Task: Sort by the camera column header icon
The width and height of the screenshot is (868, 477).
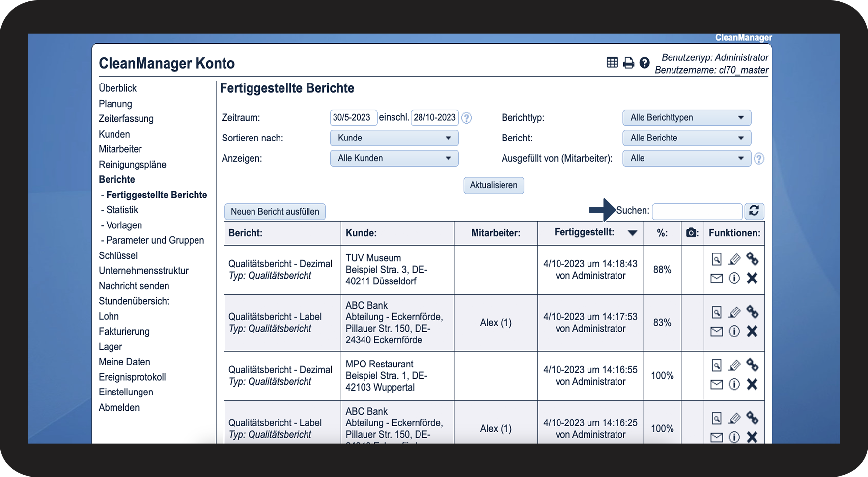Action: coord(692,233)
